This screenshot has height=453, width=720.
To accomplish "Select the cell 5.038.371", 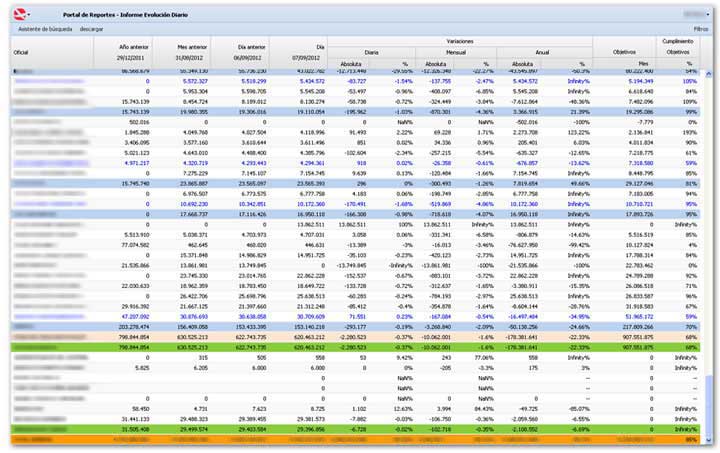I will point(196,235).
